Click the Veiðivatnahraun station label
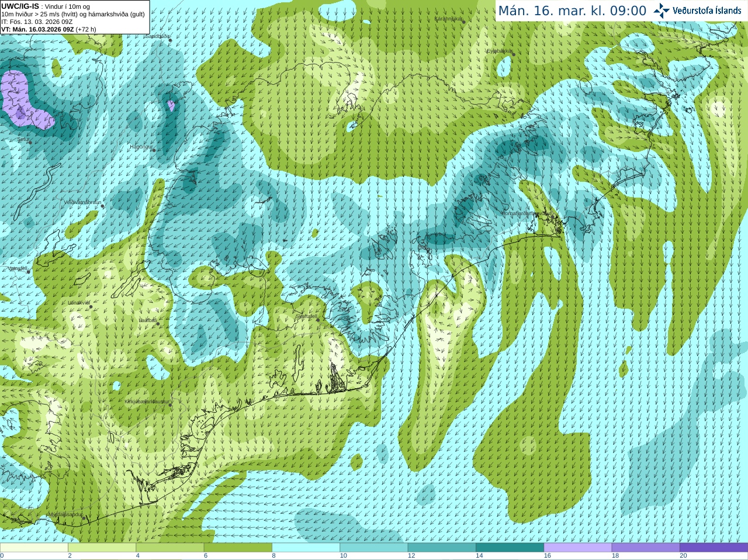Image resolution: width=748 pixels, height=560 pixels. point(82,202)
